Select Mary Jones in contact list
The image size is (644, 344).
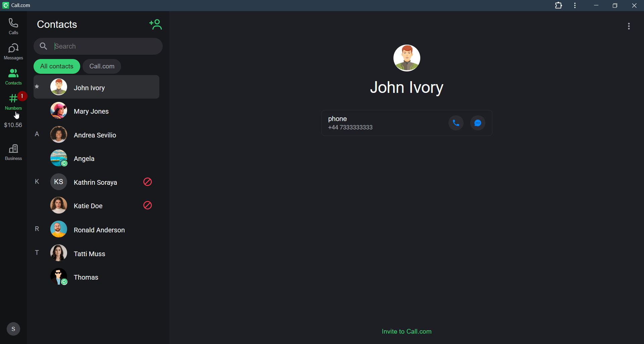pos(96,111)
